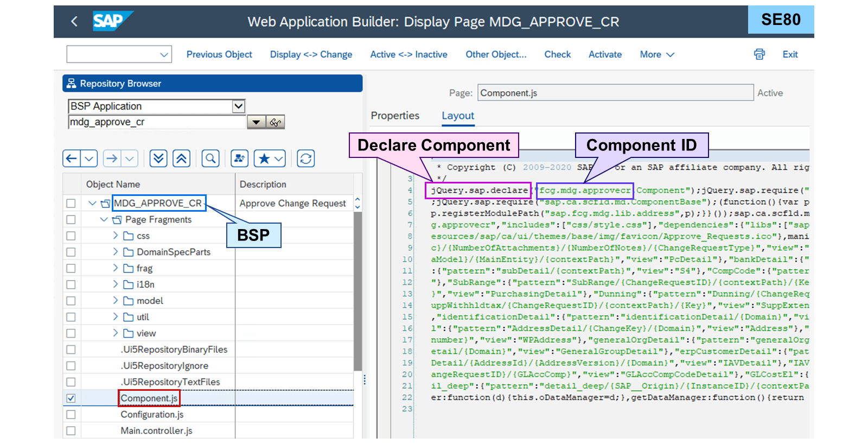The height and width of the screenshot is (444, 868).
Task: Check the model row checkbox
Action: pyautogui.click(x=71, y=301)
